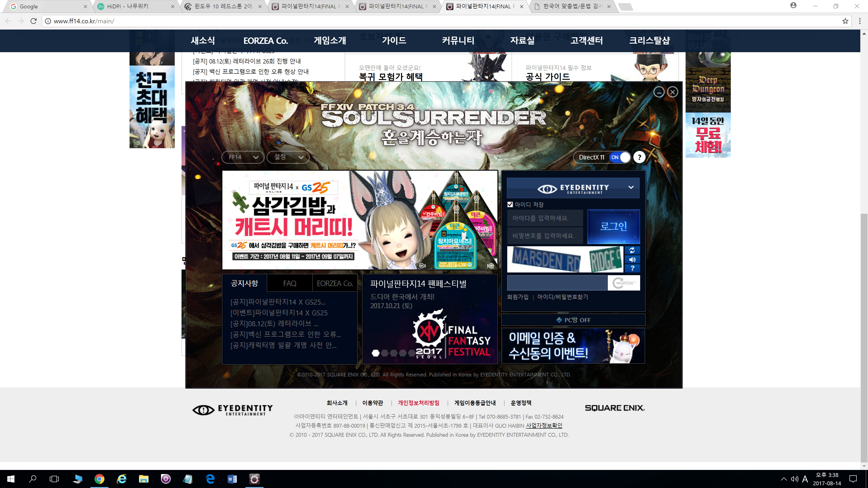This screenshot has height=488, width=868.
Task: Play the captcha audio speaker icon
Action: point(632,259)
